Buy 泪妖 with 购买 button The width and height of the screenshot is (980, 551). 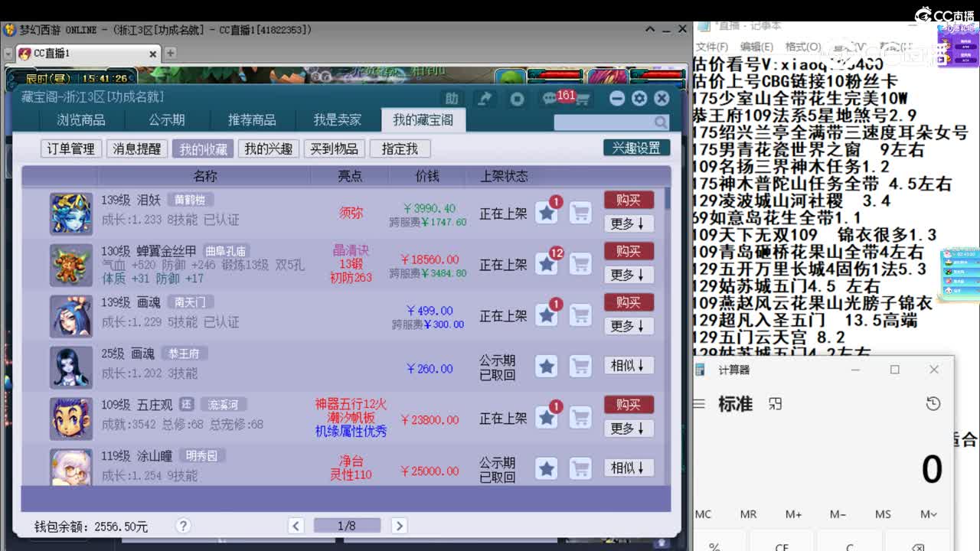[x=629, y=201]
